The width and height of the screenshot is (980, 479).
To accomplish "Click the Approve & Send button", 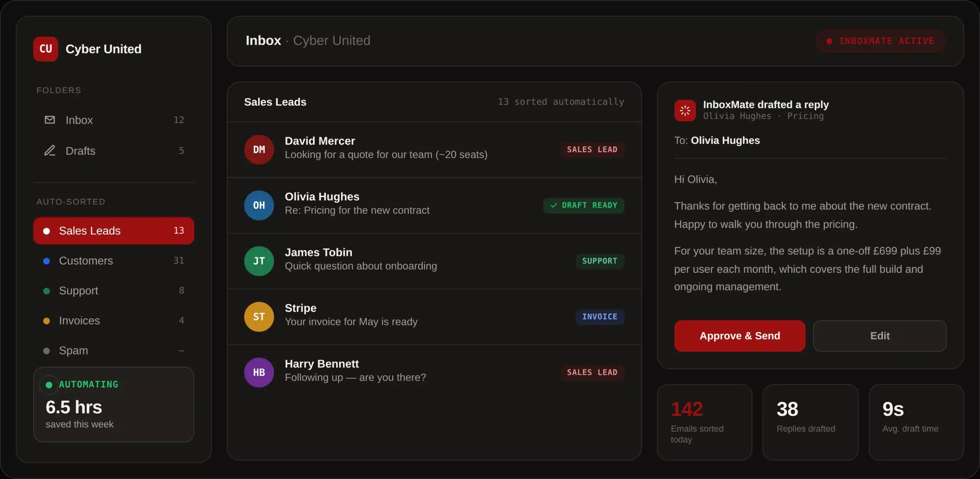I will [740, 336].
